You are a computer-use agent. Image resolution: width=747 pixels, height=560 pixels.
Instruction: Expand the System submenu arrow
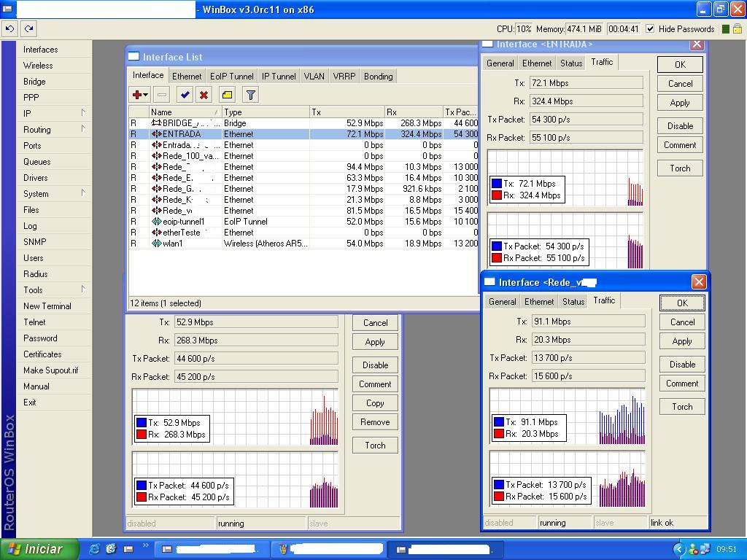[x=83, y=192]
